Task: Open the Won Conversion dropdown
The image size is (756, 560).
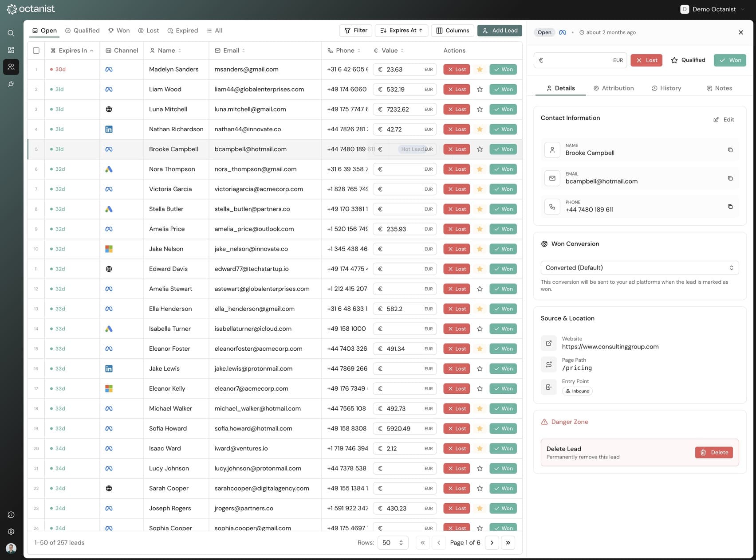Action: pos(639,268)
